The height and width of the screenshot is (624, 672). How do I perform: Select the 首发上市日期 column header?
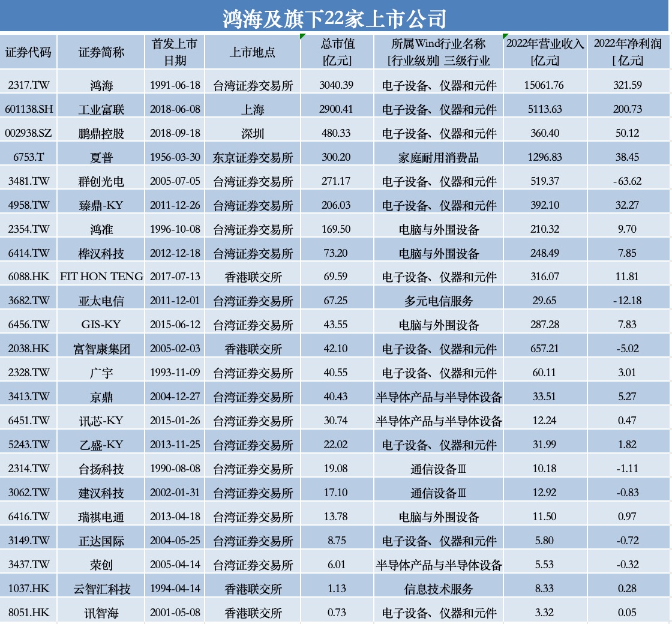point(175,52)
